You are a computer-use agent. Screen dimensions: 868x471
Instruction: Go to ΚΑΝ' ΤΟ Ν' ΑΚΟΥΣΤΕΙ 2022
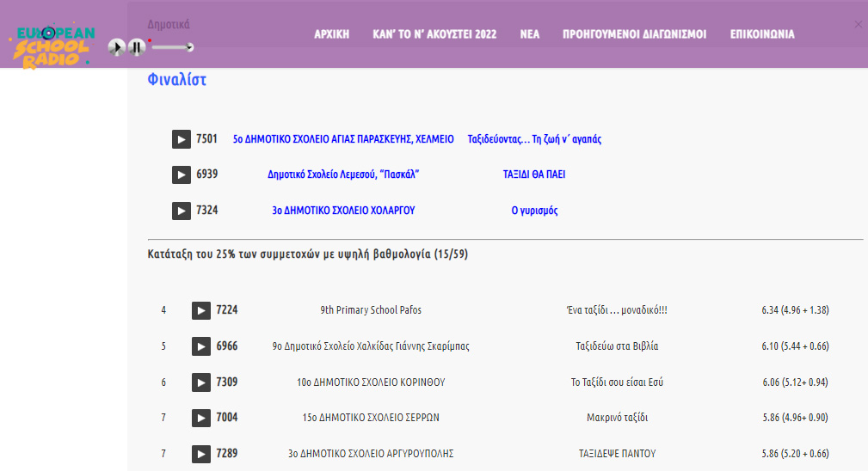tap(434, 35)
